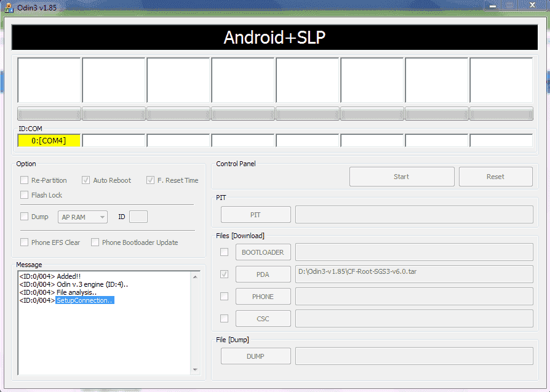Check the CSC file checkbox
The width and height of the screenshot is (550, 392).
tap(224, 318)
